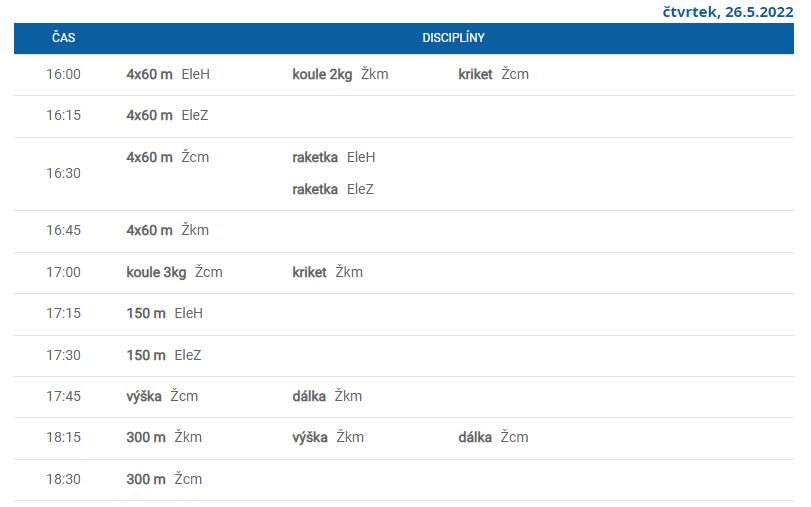Image resolution: width=811 pixels, height=507 pixels.
Task: Open dálka Žkm at 17:45
Action: click(327, 396)
